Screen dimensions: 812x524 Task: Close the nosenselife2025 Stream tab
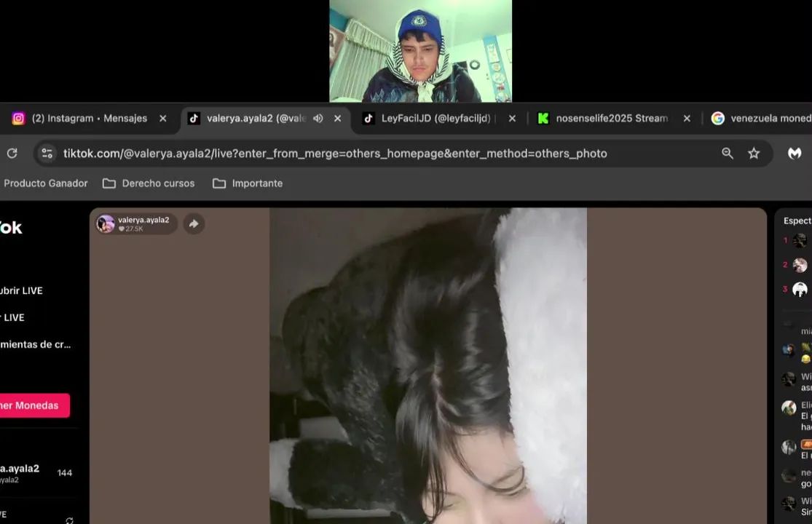687,119
